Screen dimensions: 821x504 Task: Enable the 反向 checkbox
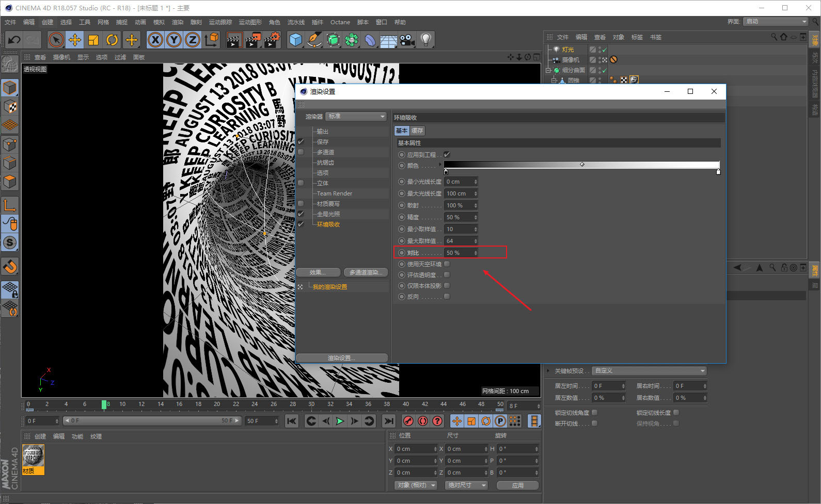(447, 296)
